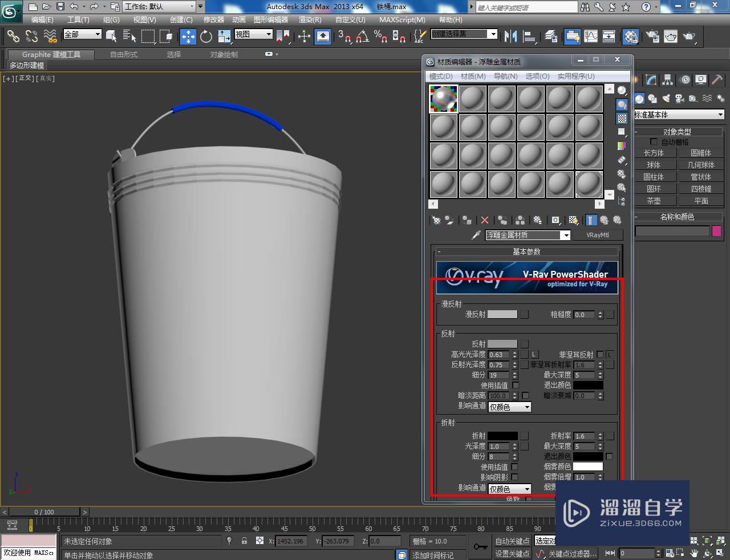Image resolution: width=730 pixels, height=560 pixels.
Task: Open the 反射 group 影响通道 仅颜色 dropdown
Action: click(x=510, y=407)
